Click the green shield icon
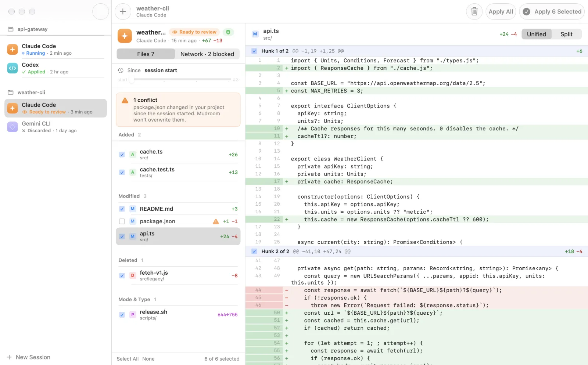Image resolution: width=588 pixels, height=365 pixels. [228, 32]
